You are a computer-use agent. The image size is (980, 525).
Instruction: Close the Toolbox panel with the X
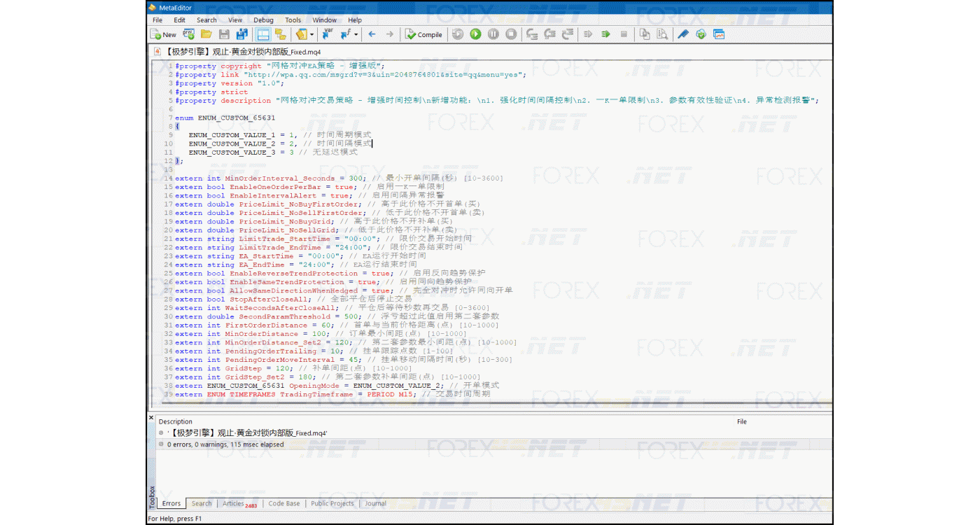pos(150,418)
